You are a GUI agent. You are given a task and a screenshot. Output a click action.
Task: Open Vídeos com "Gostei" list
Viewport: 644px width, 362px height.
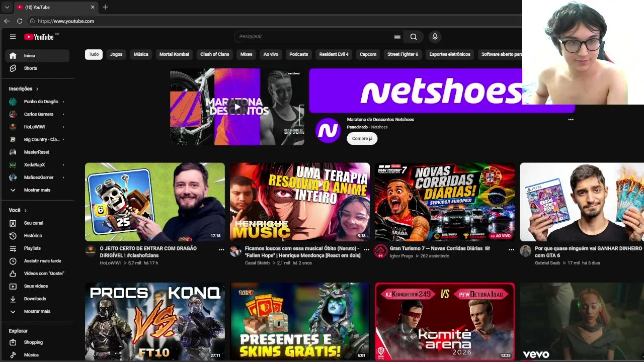pos(37,274)
